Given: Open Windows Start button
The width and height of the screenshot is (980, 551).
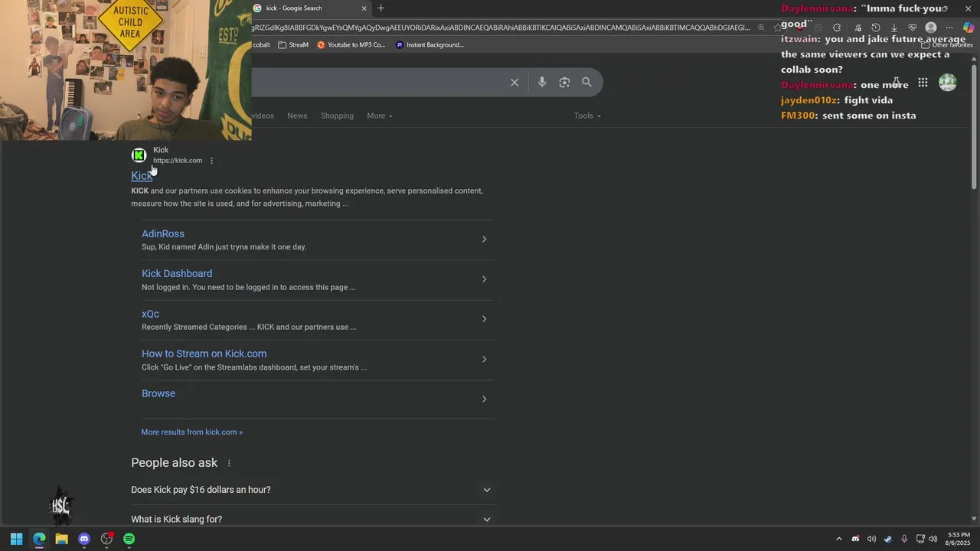Looking at the screenshot, I should click(x=16, y=539).
